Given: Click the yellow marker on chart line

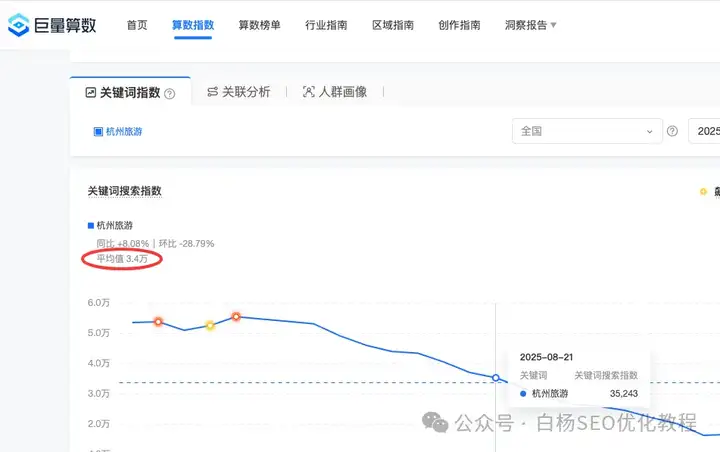Looking at the screenshot, I should click(x=210, y=326).
